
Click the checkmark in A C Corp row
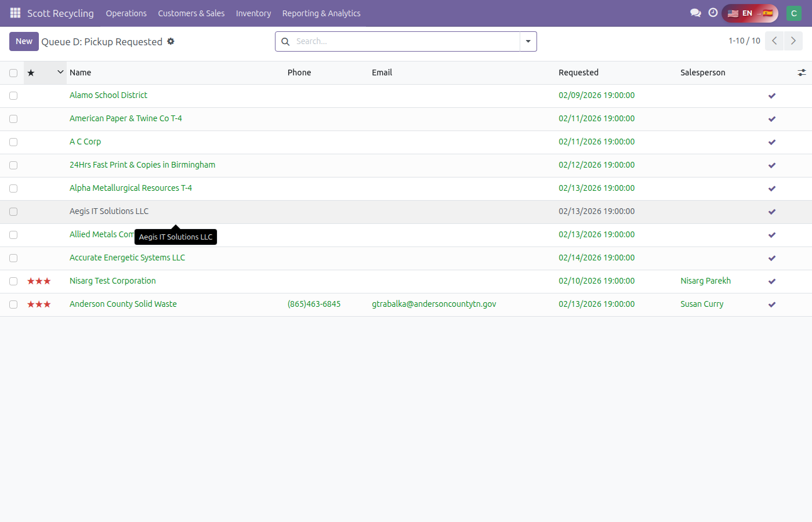click(x=772, y=142)
